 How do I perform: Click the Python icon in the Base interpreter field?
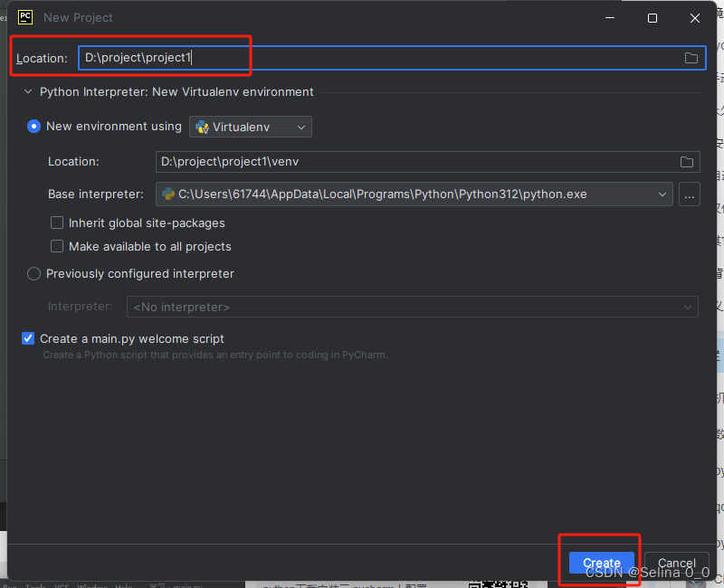tap(169, 194)
